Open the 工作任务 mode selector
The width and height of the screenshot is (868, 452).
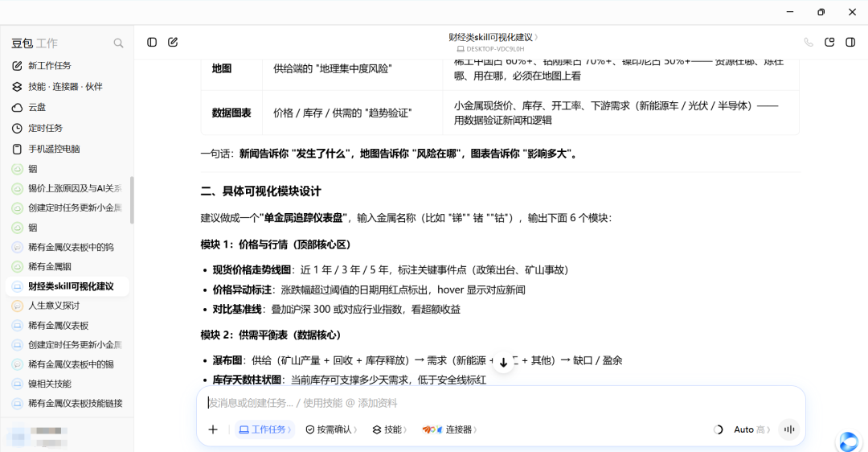click(264, 429)
